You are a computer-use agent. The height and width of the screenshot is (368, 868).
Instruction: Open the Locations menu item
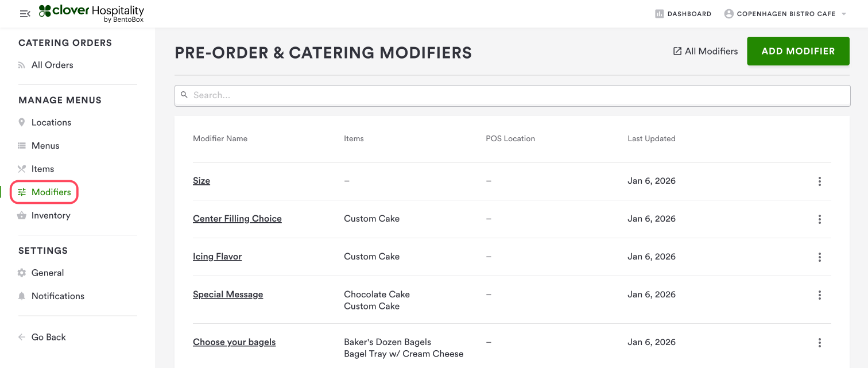(51, 122)
